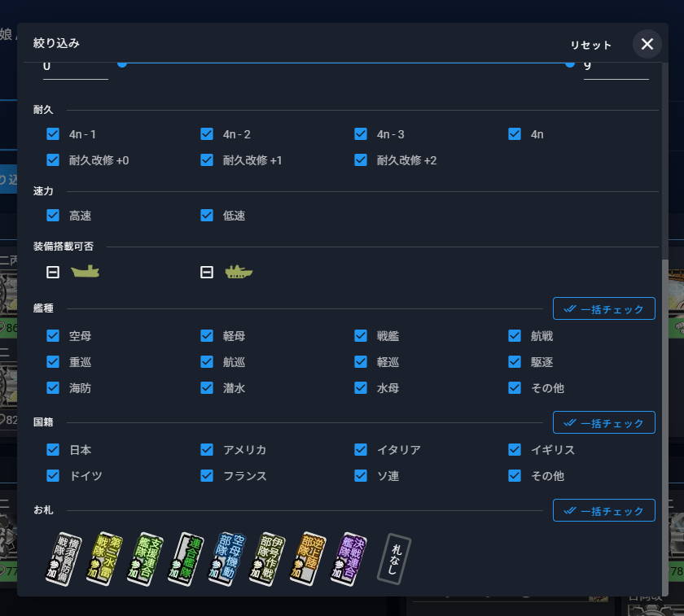
Task: Click the リセット reset link
Action: pyautogui.click(x=590, y=45)
